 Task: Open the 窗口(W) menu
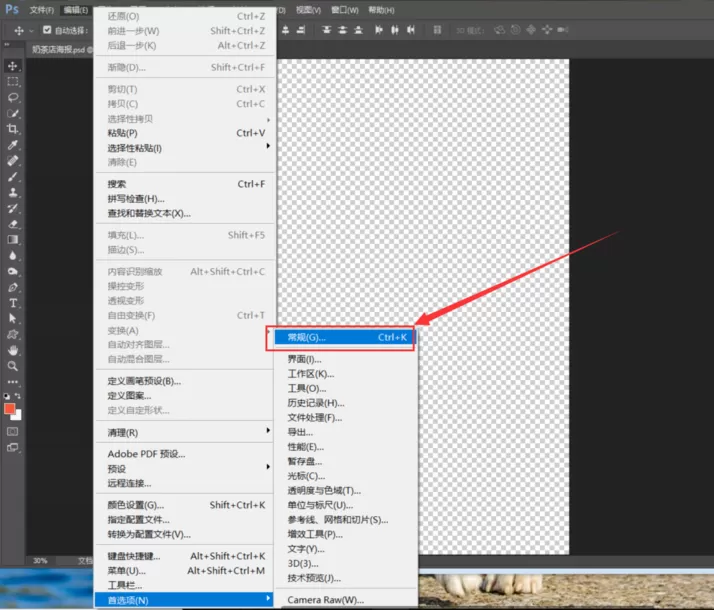point(345,10)
